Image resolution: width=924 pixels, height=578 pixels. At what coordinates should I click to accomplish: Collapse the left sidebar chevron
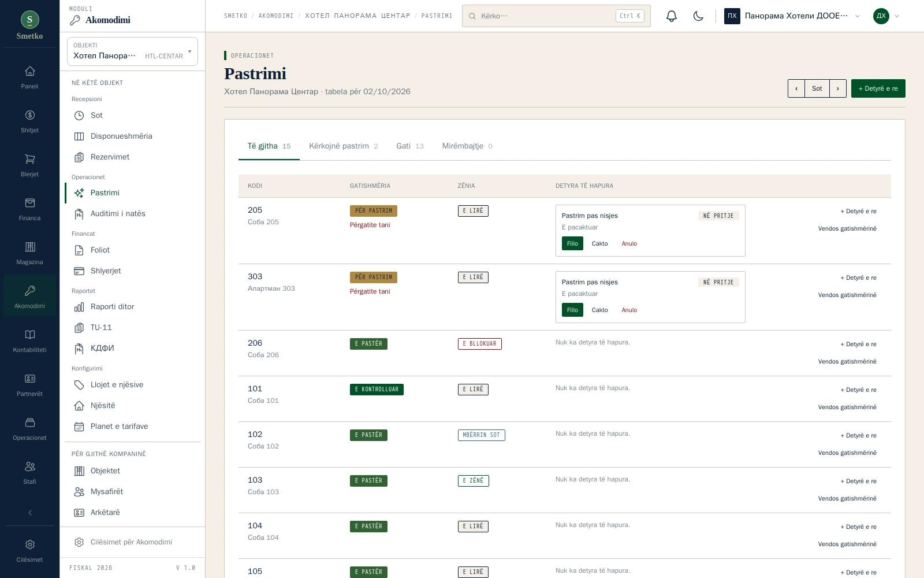pyautogui.click(x=29, y=513)
